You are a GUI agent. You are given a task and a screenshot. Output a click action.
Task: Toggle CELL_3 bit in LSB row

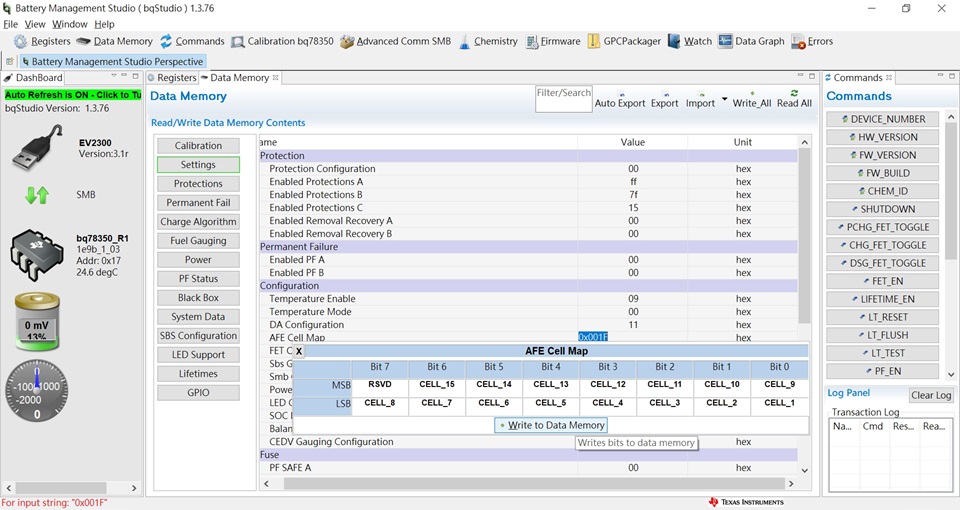(x=665, y=403)
